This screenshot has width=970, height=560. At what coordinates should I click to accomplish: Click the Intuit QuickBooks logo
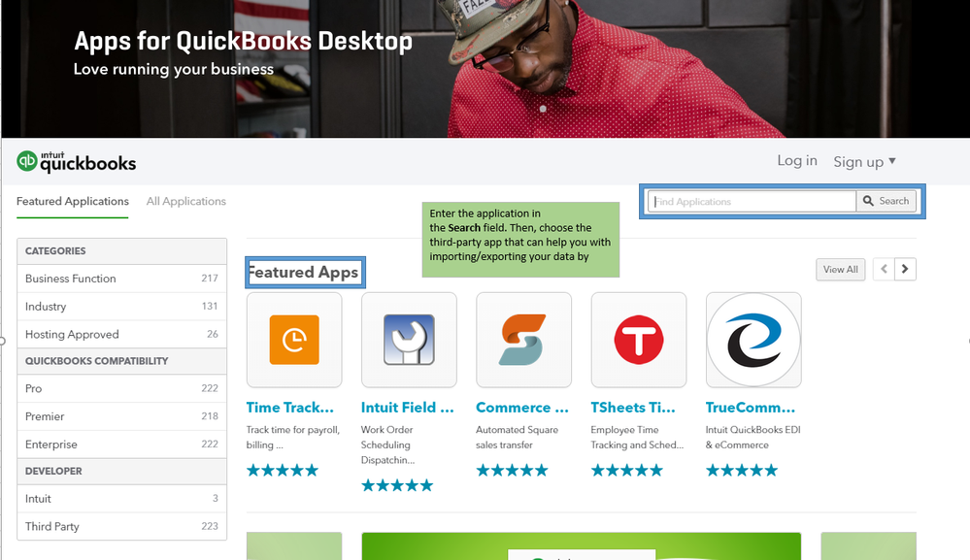(76, 162)
